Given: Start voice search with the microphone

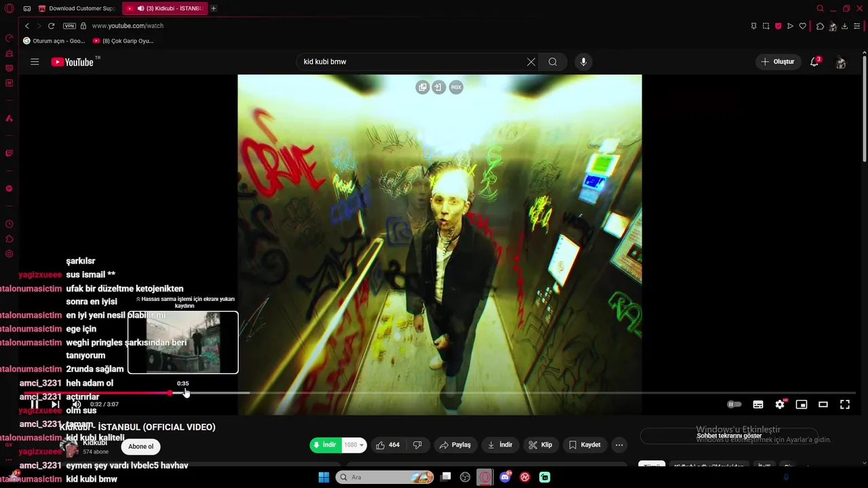Looking at the screenshot, I should click(583, 62).
